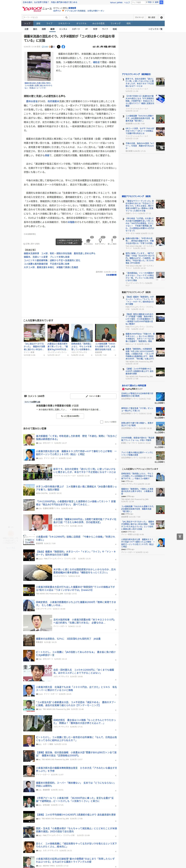Click the top web search button
Screen dimensions: 186x868
[161, 2]
